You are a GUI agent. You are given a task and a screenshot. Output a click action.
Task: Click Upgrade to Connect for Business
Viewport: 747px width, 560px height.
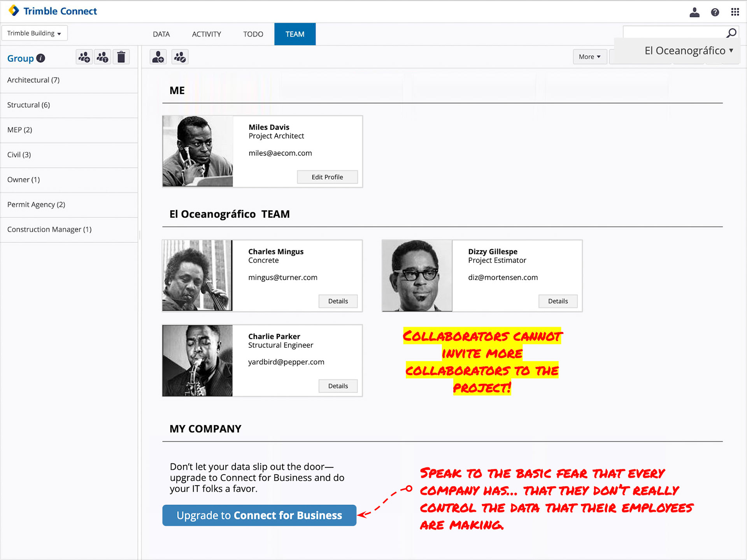259,515
